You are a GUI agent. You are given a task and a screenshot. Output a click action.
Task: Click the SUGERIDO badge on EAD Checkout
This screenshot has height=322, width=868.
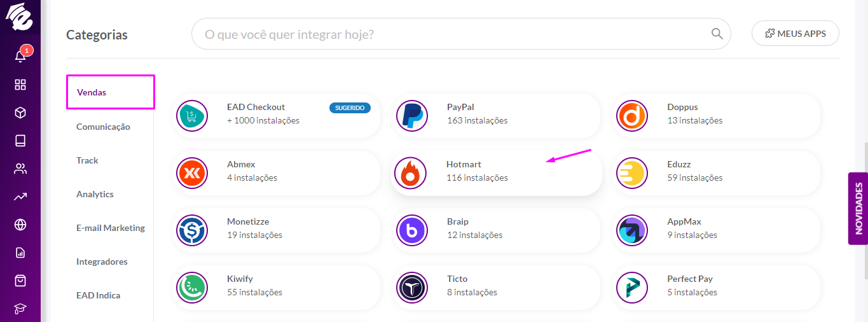pos(350,108)
